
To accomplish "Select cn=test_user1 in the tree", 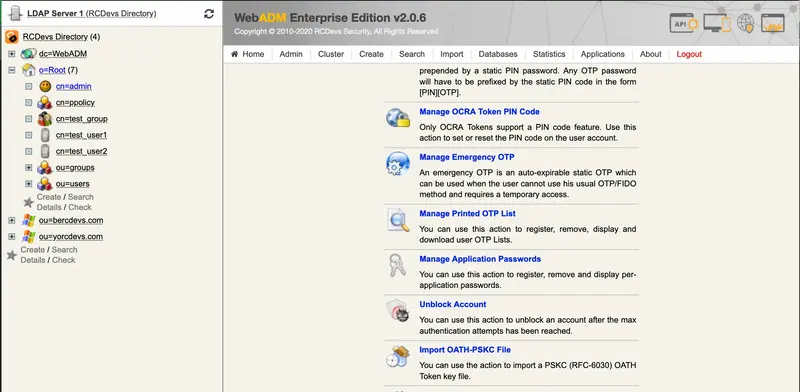I will pos(81,135).
